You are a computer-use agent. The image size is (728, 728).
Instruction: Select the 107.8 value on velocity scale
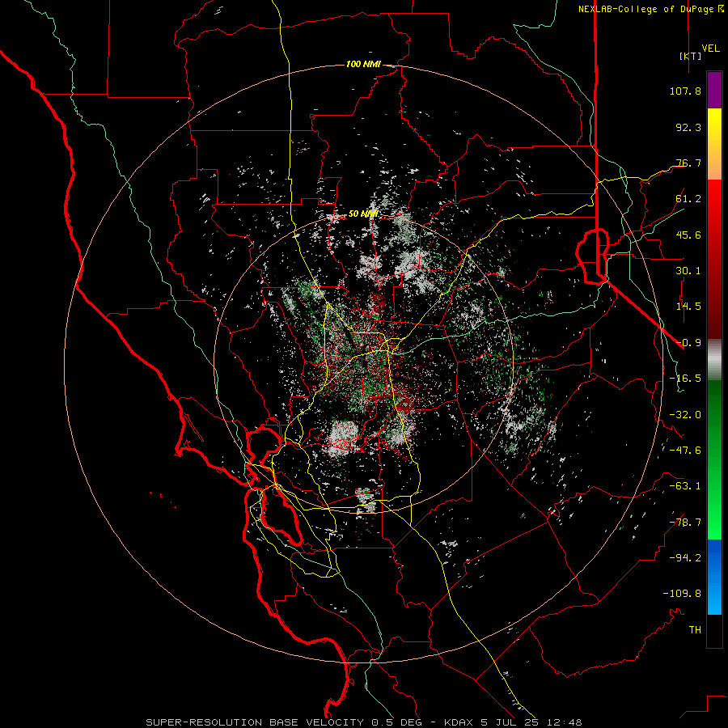click(685, 91)
